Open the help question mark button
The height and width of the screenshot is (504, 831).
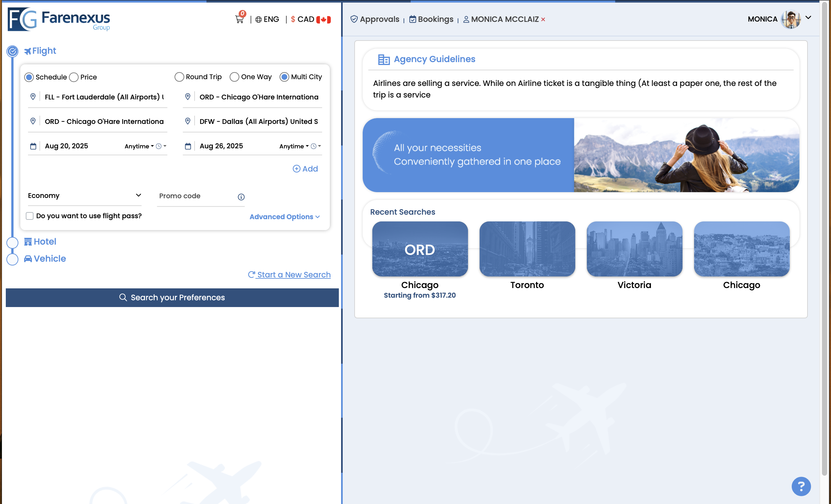click(801, 486)
